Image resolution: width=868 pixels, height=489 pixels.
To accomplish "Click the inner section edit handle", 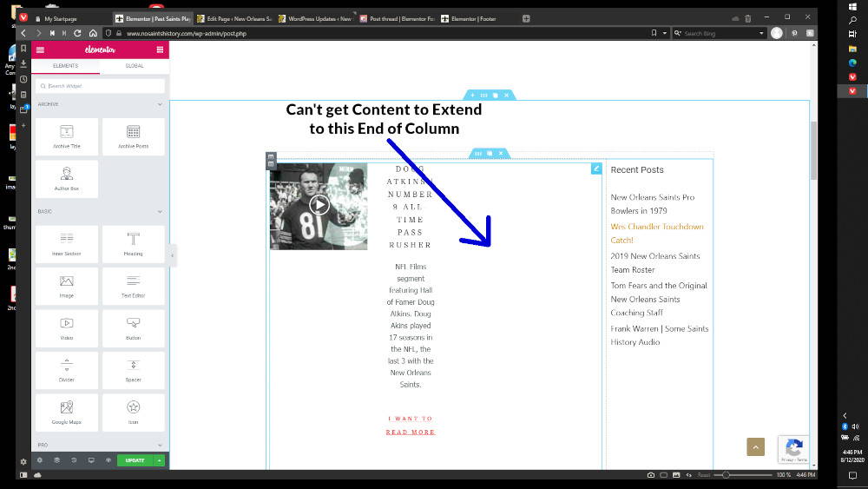I will coord(477,154).
